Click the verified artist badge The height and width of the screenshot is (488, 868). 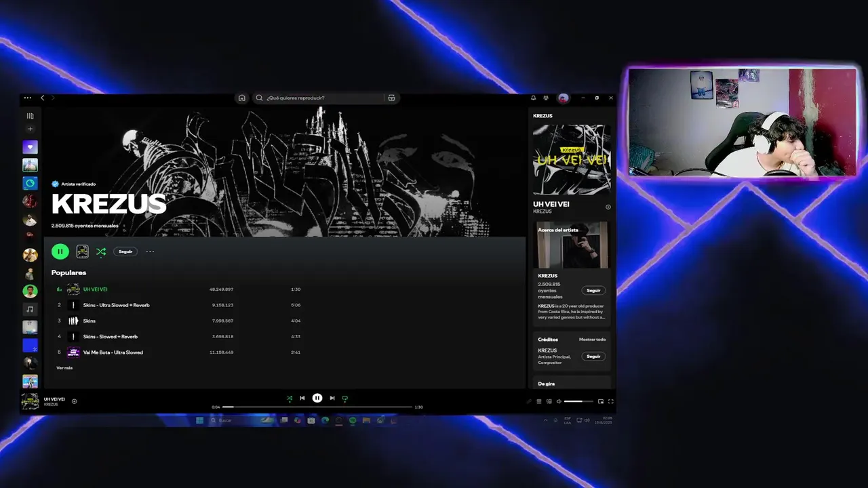pos(55,184)
